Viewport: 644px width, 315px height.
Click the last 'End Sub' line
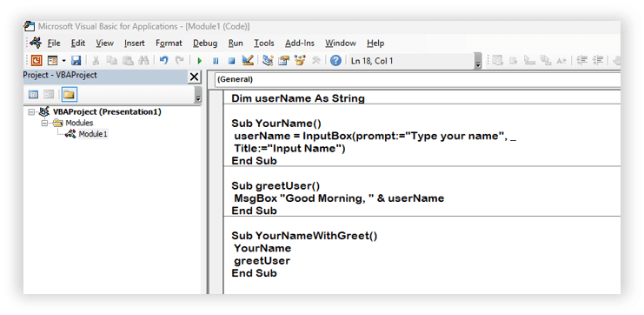[254, 273]
